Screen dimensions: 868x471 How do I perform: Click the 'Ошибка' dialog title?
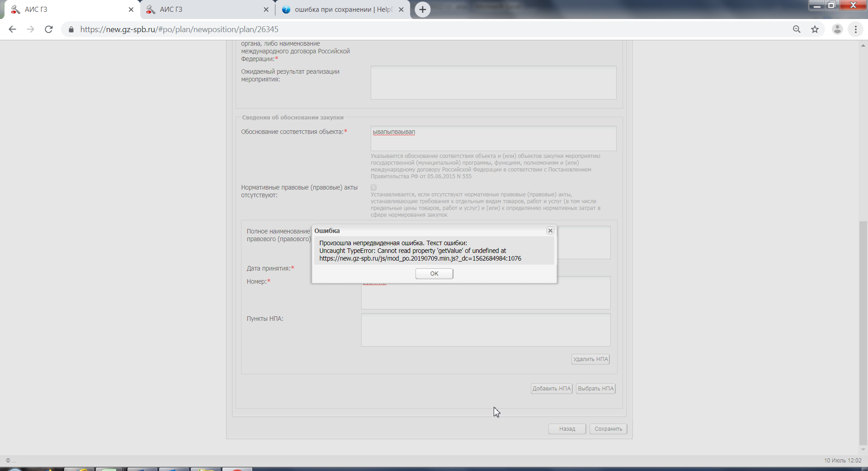327,231
